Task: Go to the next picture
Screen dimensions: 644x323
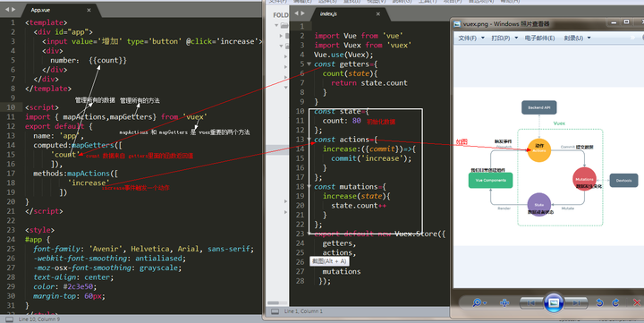Action: pyautogui.click(x=577, y=302)
